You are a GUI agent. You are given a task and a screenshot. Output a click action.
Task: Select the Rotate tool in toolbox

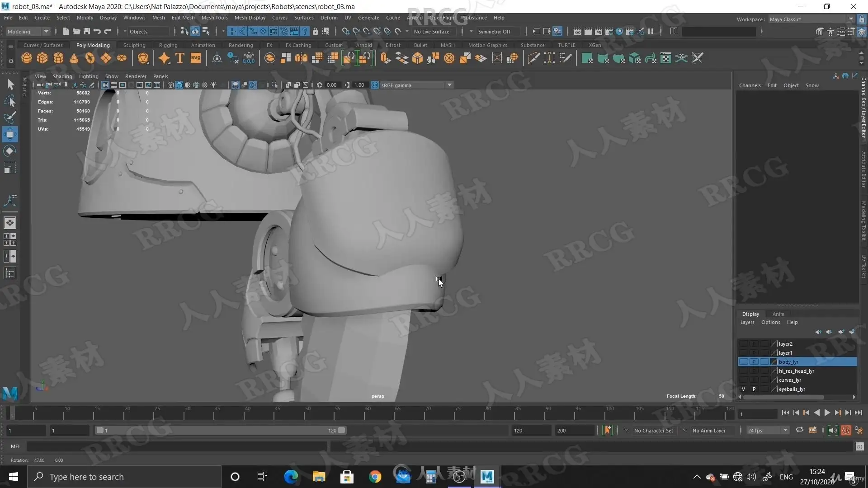pos(9,151)
